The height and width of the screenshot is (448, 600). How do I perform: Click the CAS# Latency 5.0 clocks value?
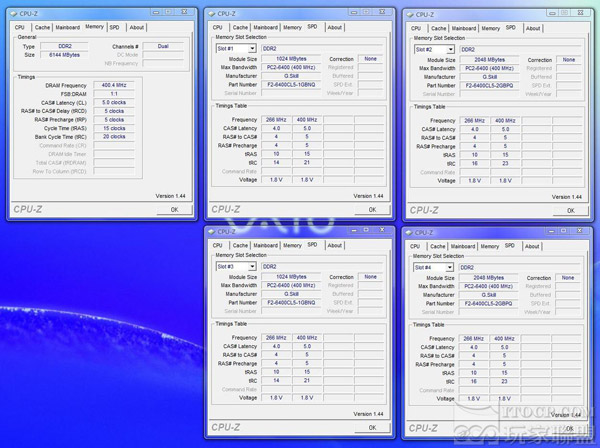[114, 103]
